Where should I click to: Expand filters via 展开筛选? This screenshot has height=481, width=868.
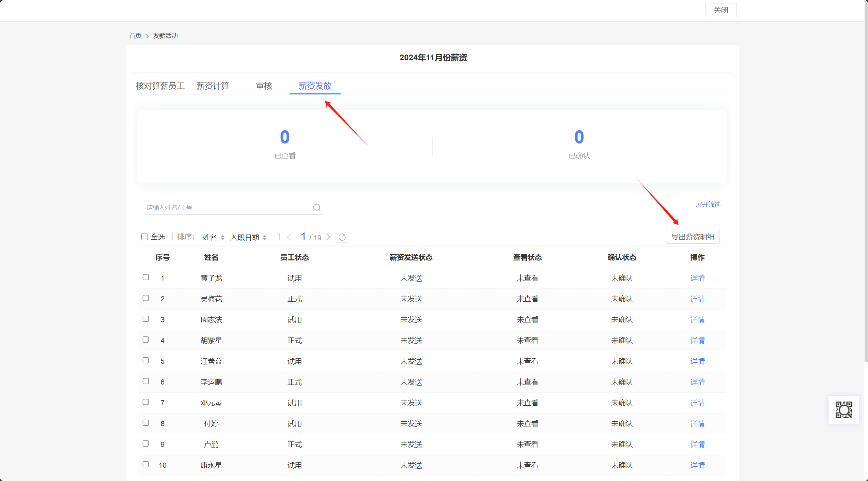[708, 205]
